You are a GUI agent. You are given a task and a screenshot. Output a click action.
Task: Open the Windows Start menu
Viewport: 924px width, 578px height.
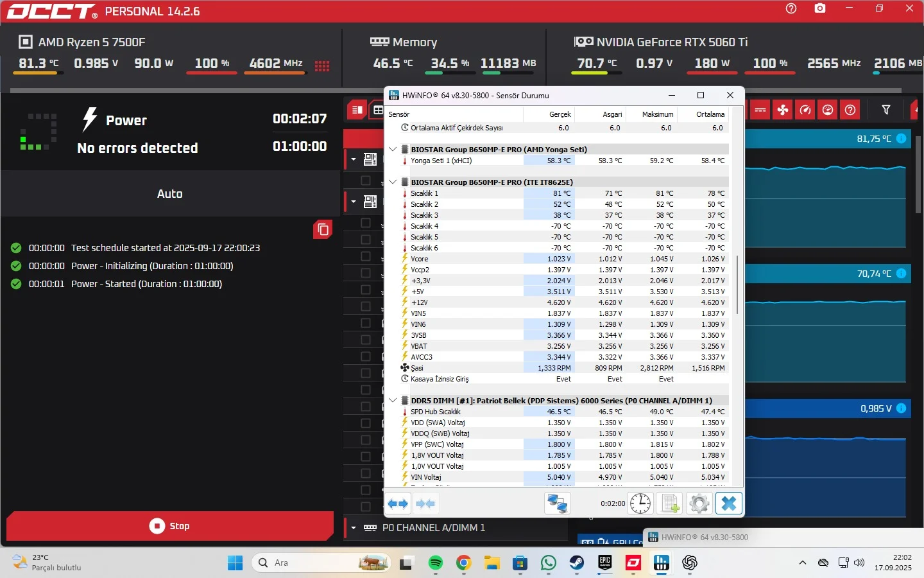235,563
